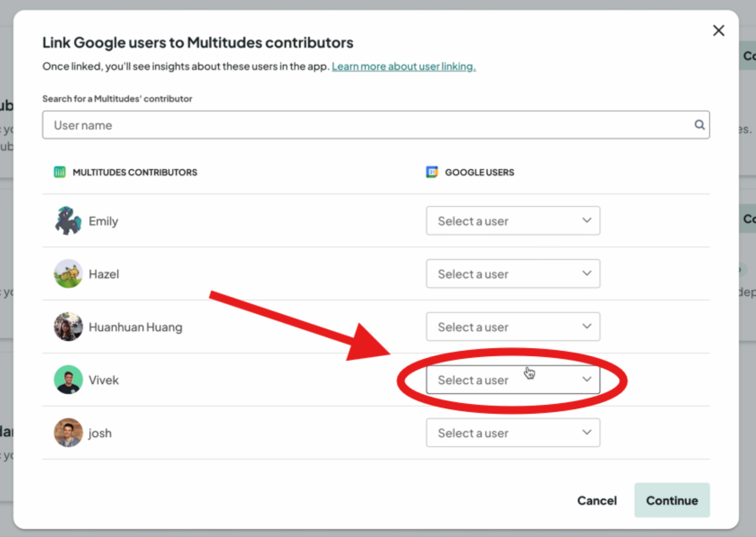Open Learn more about user linking link
The height and width of the screenshot is (537, 756).
pos(403,67)
